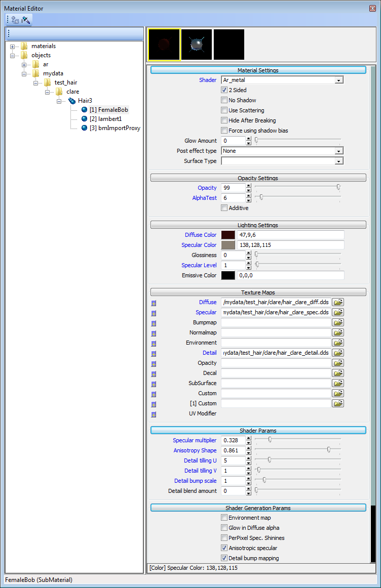Select the first material preview thumbnail

pos(164,45)
